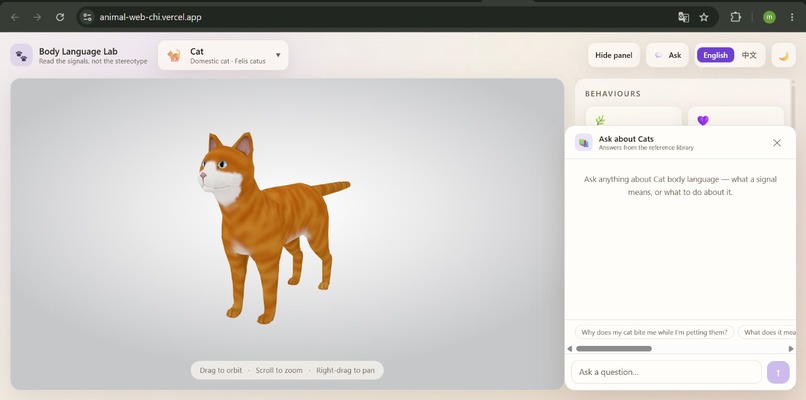
Task: Open browser extensions puzzle icon
Action: pos(736,17)
